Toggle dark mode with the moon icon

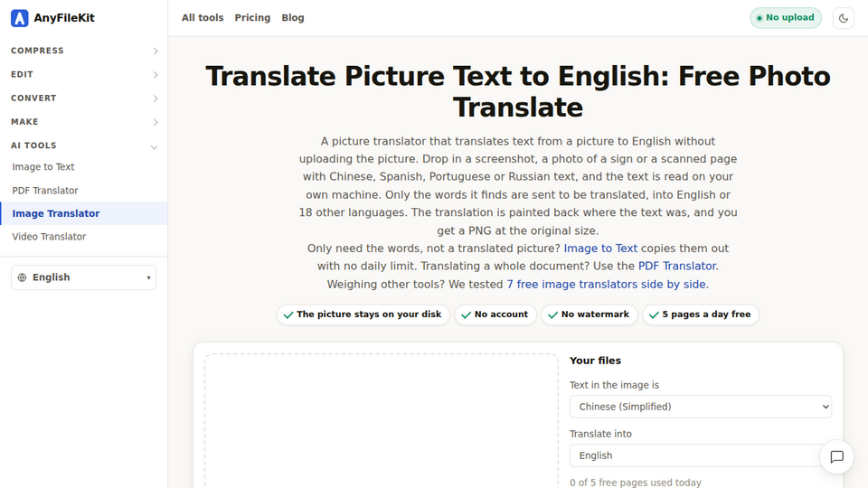[x=843, y=18]
